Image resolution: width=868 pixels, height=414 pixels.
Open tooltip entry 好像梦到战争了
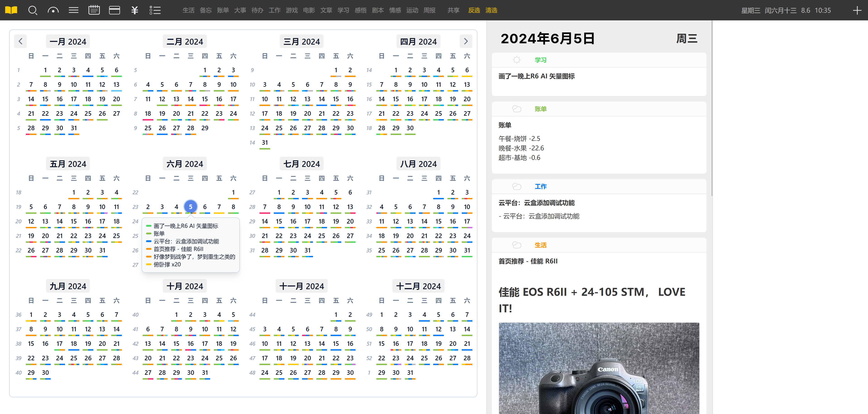tap(195, 257)
